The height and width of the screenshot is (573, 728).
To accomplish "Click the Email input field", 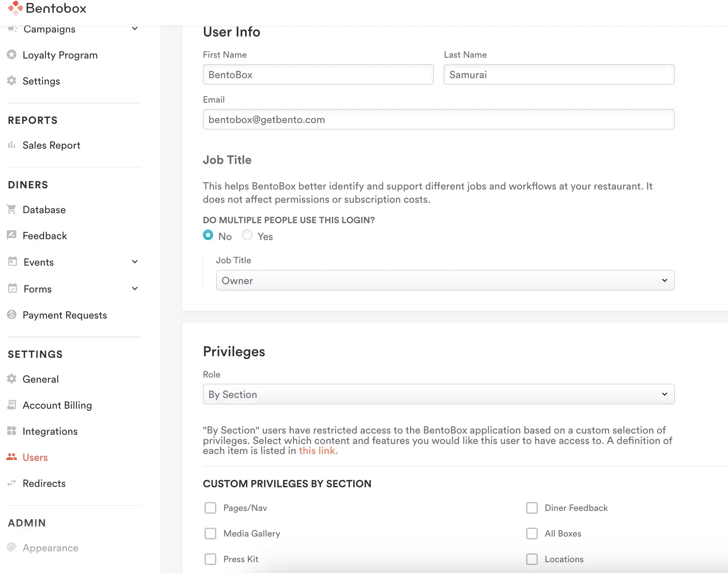I will pyautogui.click(x=439, y=119).
